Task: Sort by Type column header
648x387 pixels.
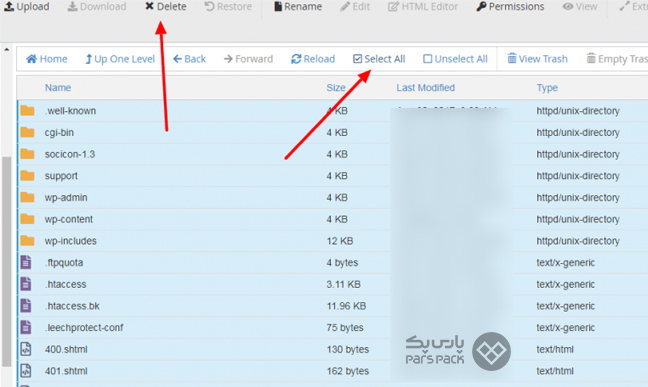Action: pyautogui.click(x=547, y=88)
